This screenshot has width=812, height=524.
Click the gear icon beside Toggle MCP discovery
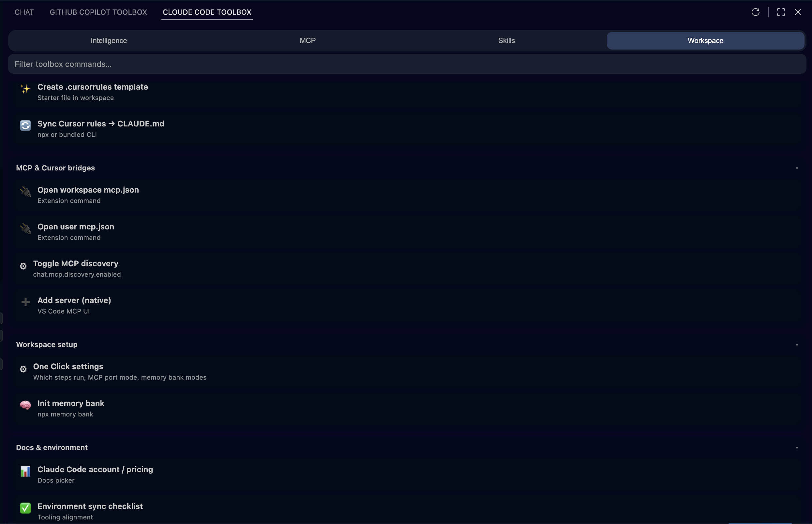pos(23,266)
